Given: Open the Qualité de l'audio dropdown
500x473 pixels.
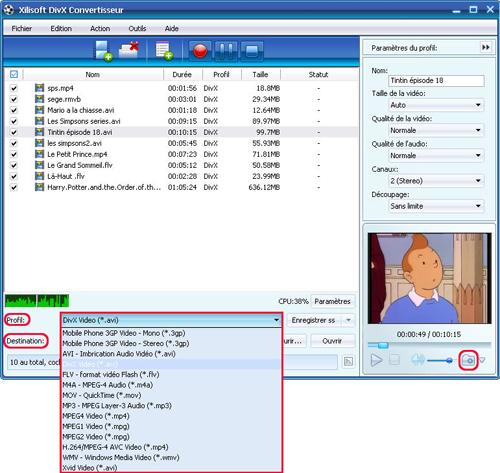Looking at the screenshot, I should pos(436,155).
